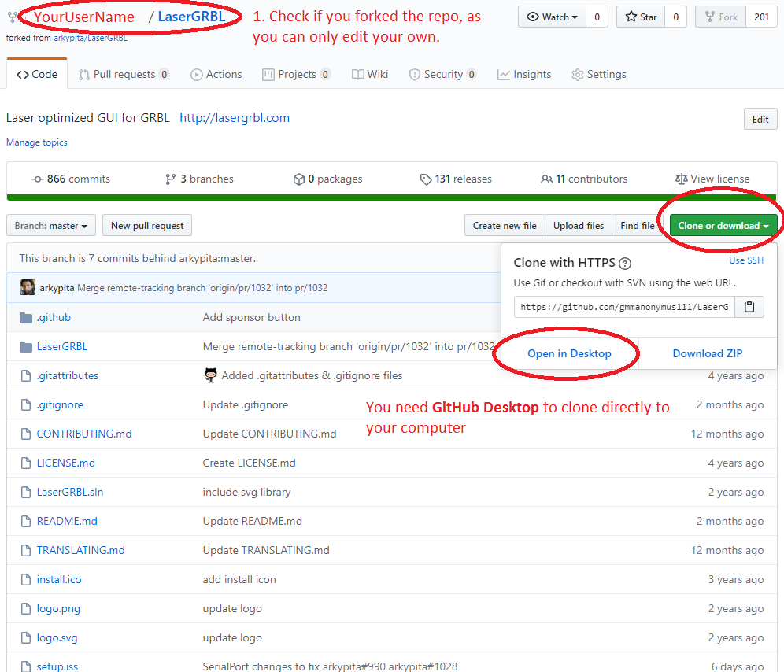Open the logo.svg file name link
784x672 pixels.
click(x=57, y=637)
